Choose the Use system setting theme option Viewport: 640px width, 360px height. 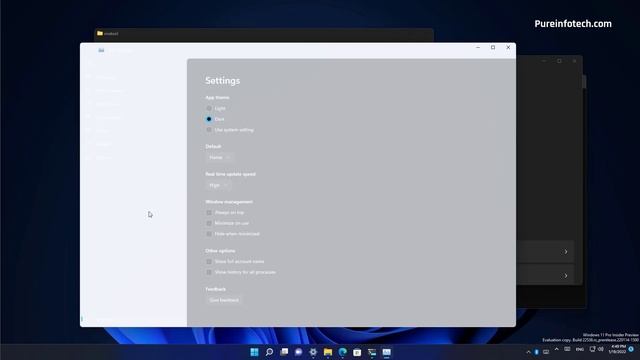209,130
